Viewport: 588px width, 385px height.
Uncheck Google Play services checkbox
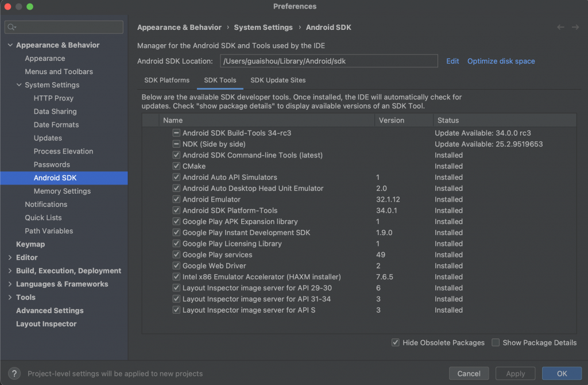pyautogui.click(x=176, y=255)
